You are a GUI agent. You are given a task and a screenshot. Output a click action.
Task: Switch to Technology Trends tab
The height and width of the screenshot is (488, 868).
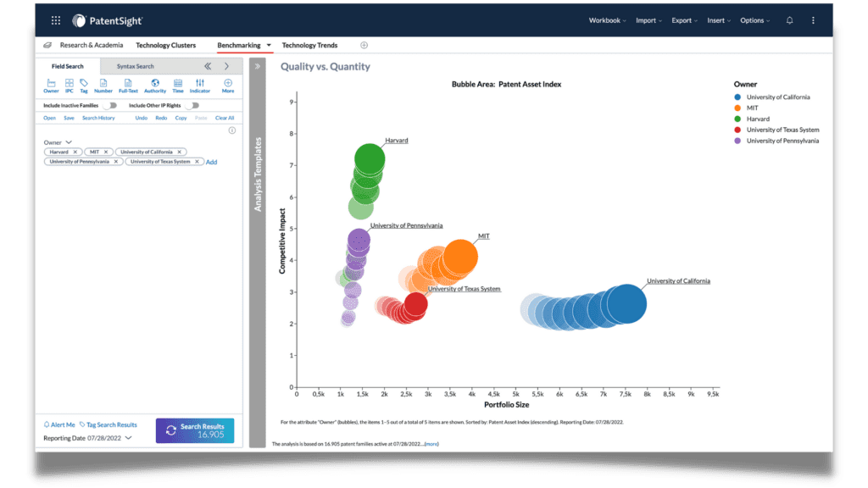(309, 46)
